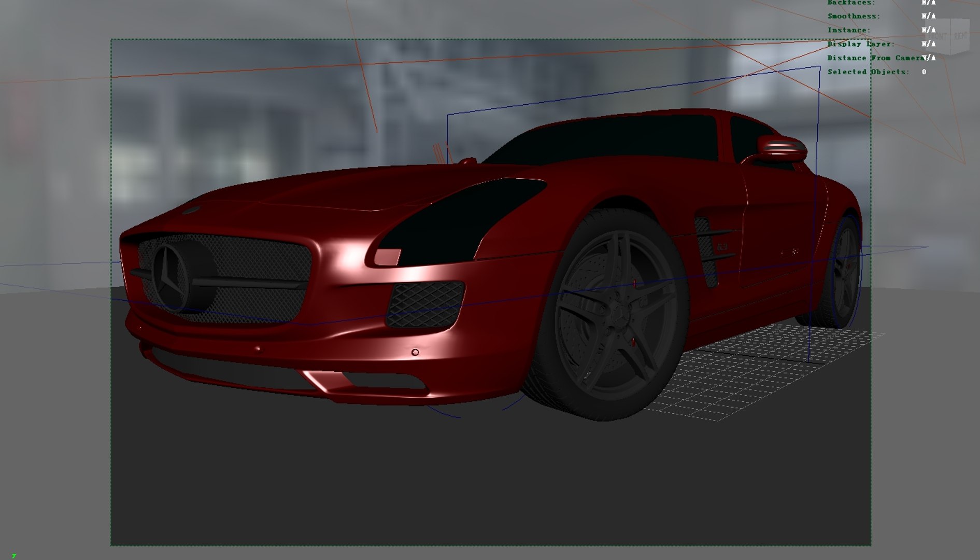Screen dimensions: 980x560
Task: Select the "Distance From Camera" HUD label
Action: [875, 58]
